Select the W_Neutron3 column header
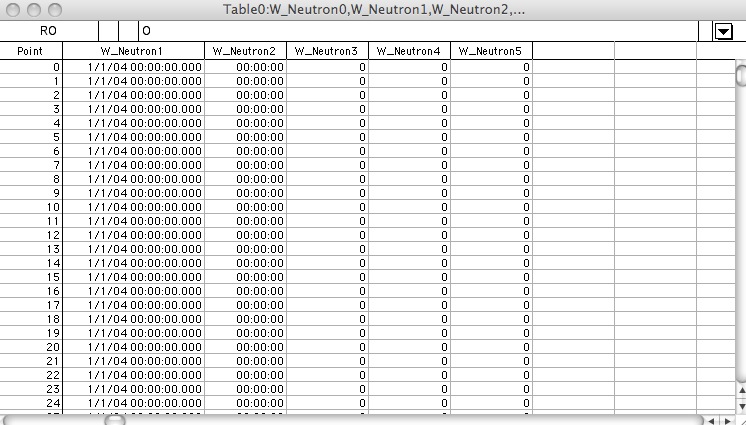This screenshot has width=746, height=425. pyautogui.click(x=327, y=51)
